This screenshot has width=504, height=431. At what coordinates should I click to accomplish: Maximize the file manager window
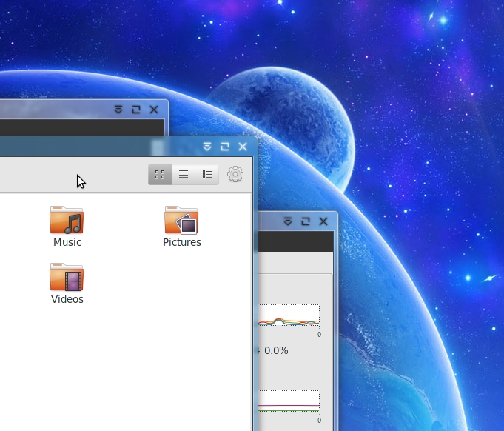(x=225, y=147)
